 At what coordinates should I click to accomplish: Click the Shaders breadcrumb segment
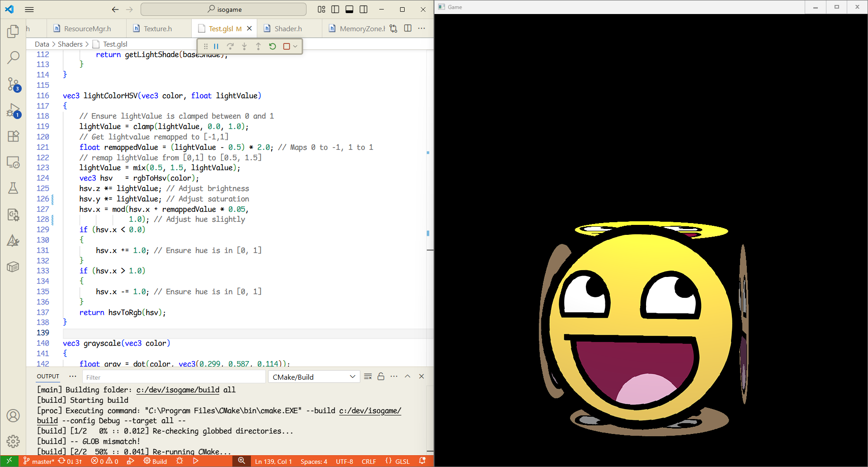click(x=70, y=44)
